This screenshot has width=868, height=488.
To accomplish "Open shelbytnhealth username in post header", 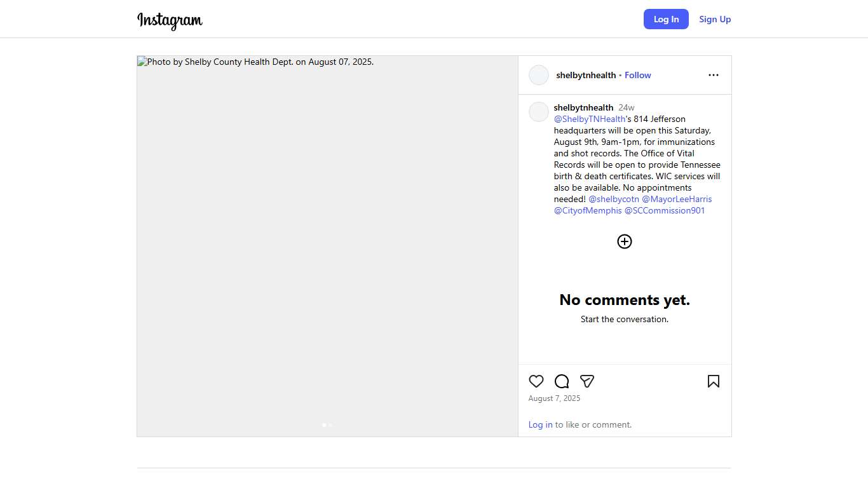I will (x=586, y=75).
